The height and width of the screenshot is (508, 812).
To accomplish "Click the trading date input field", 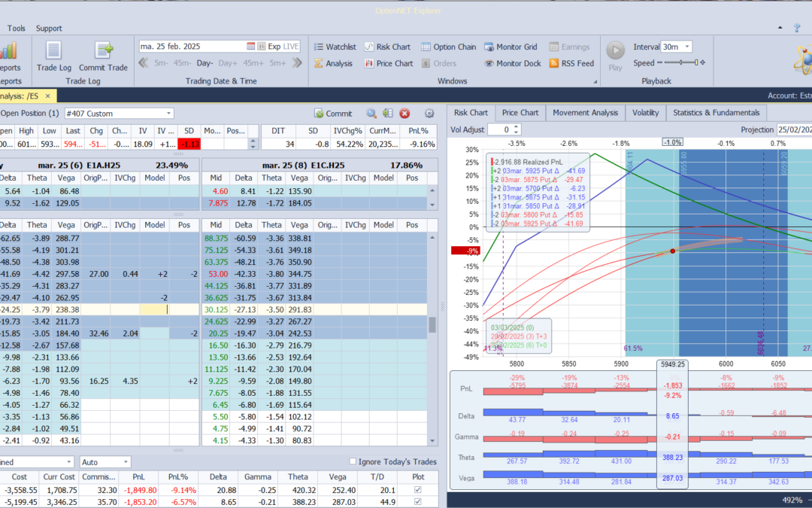I will click(192, 46).
